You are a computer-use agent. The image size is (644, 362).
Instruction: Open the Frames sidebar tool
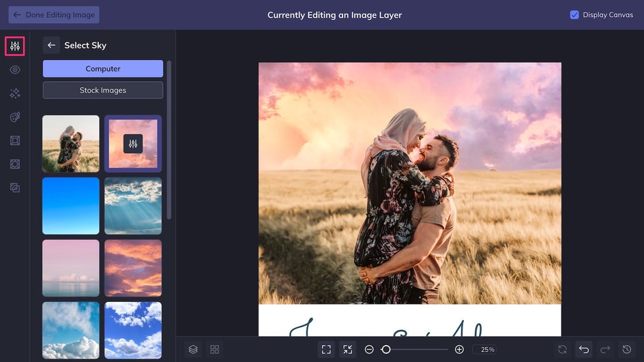tap(15, 140)
